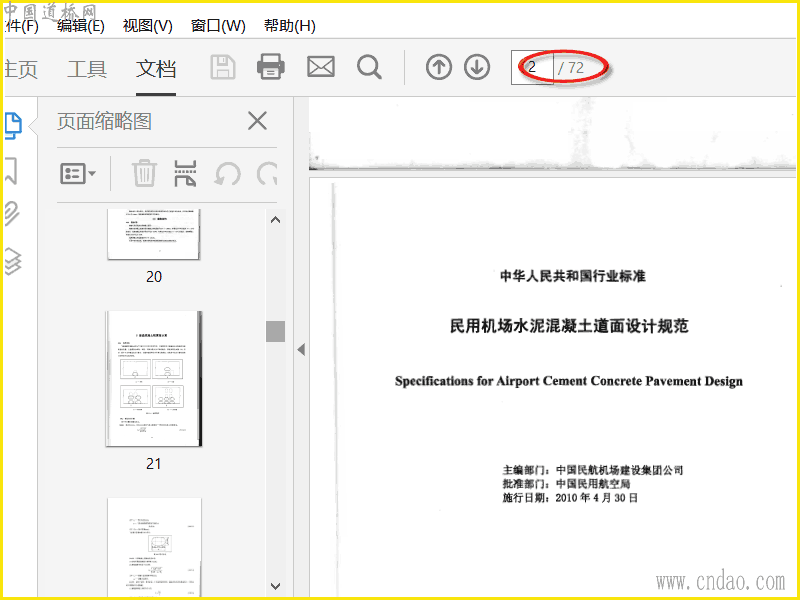
Task: Open the 帮助(H) menu
Action: point(289,25)
